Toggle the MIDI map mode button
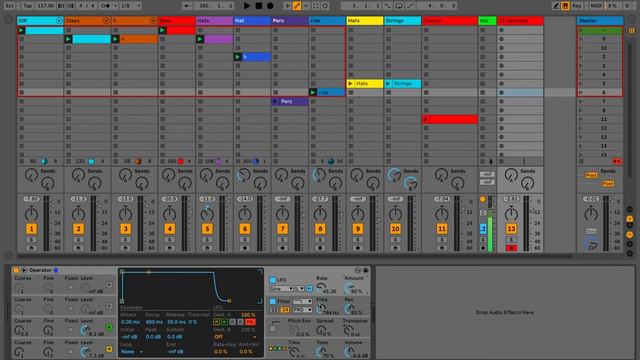This screenshot has width=640, height=360. click(596, 6)
